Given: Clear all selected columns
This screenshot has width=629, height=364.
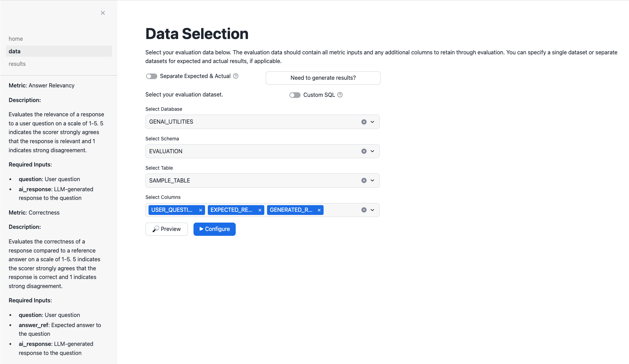Looking at the screenshot, I should coord(364,210).
